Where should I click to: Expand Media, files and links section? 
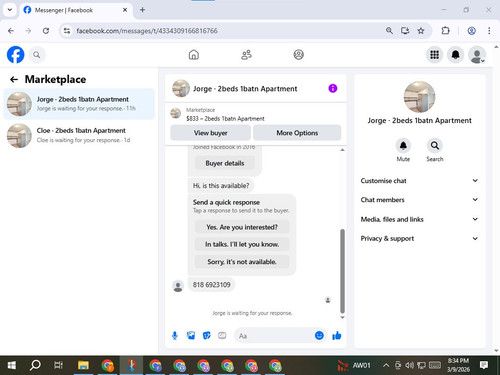point(419,219)
